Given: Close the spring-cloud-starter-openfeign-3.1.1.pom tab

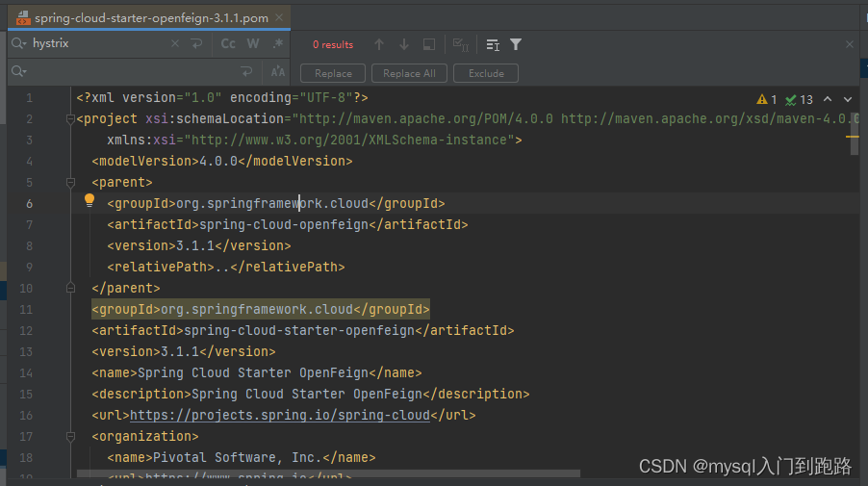Looking at the screenshot, I should [279, 17].
